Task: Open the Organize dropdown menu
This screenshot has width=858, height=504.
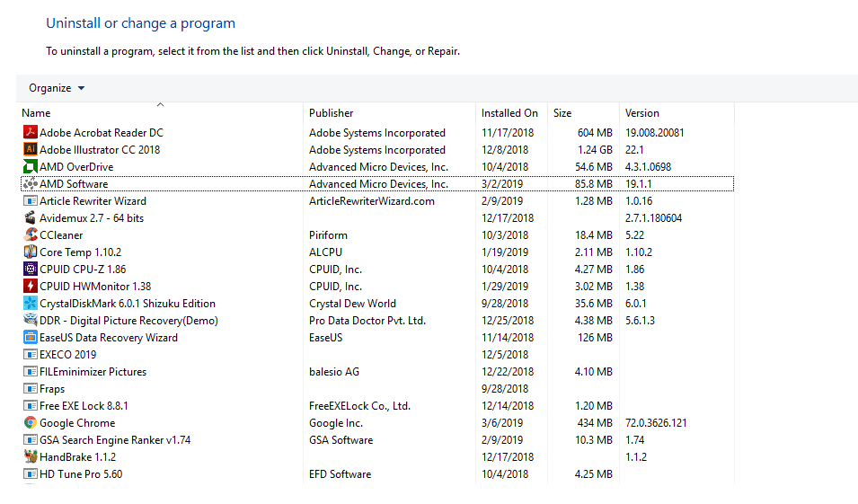Action: (57, 88)
